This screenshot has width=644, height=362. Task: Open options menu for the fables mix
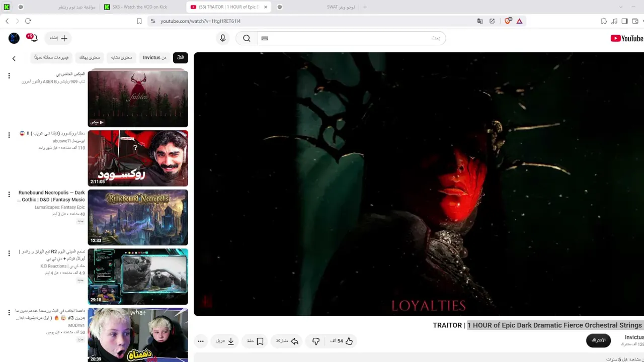[x=9, y=76]
